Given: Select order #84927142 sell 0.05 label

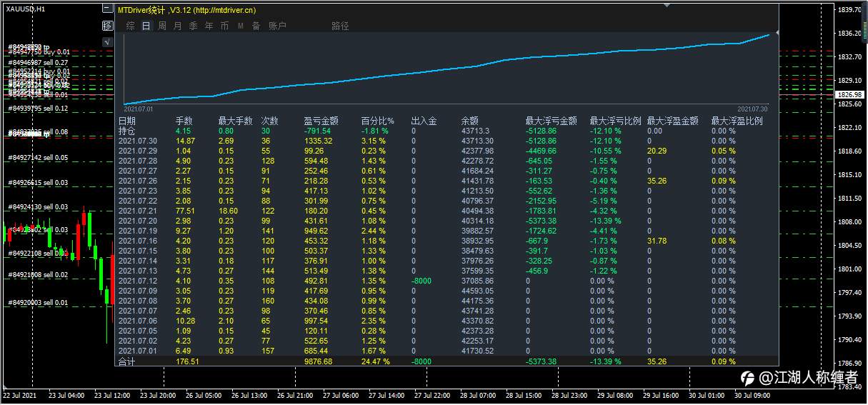Looking at the screenshot, I should pos(38,157).
